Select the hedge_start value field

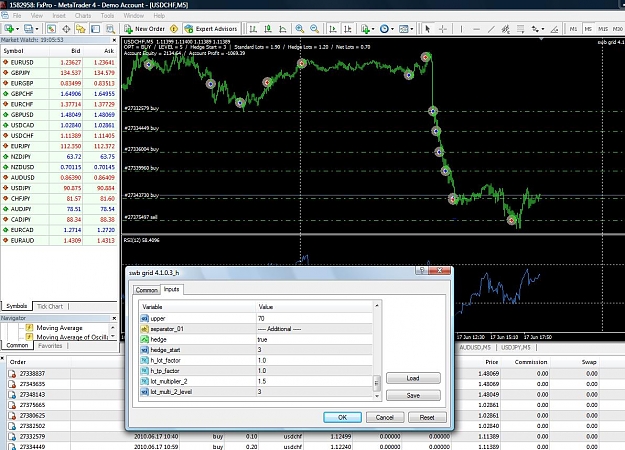(314, 350)
